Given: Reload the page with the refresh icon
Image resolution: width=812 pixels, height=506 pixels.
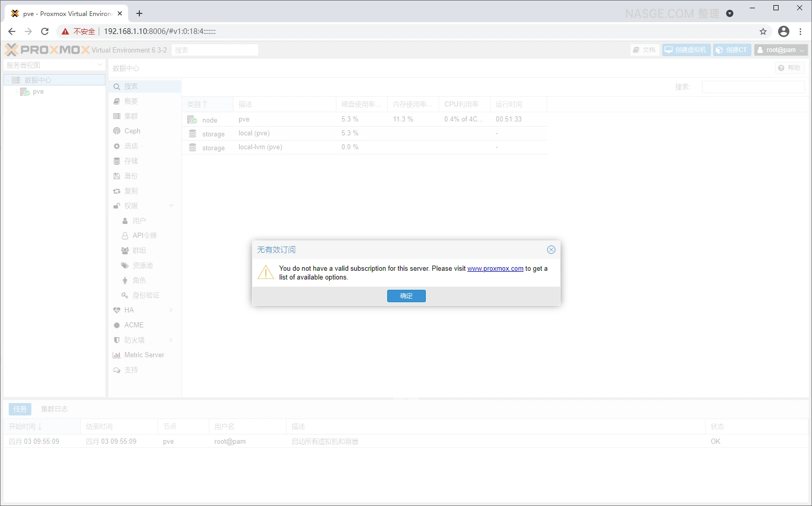Looking at the screenshot, I should click(x=45, y=31).
